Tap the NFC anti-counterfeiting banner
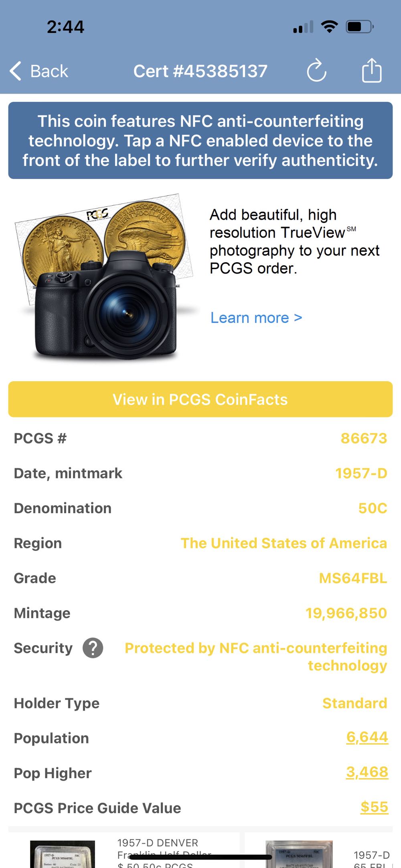Image resolution: width=401 pixels, height=868 pixels. tap(200, 140)
